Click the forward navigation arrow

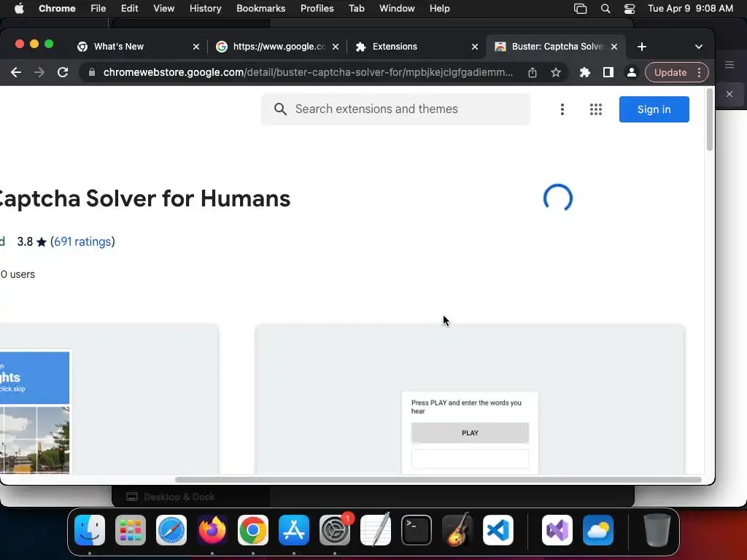tap(39, 72)
